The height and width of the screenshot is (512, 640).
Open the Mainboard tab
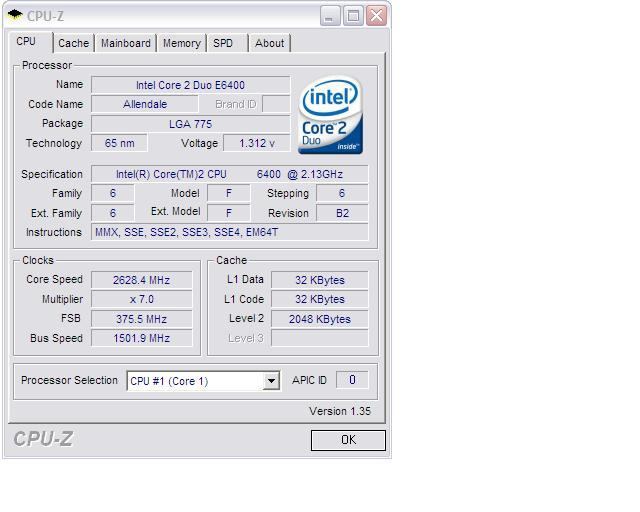126,43
